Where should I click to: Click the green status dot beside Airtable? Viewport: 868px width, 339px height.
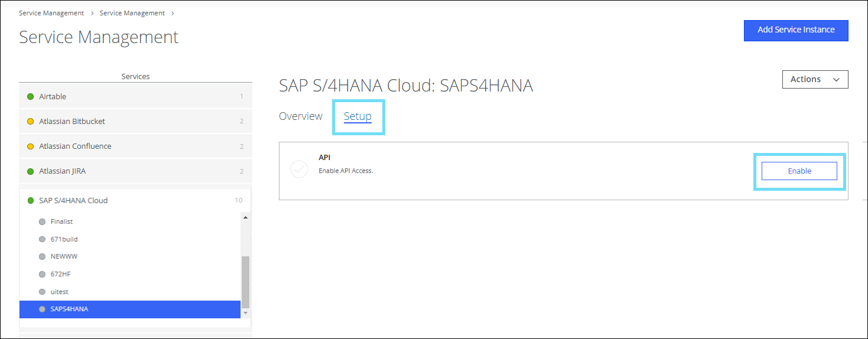coord(30,96)
